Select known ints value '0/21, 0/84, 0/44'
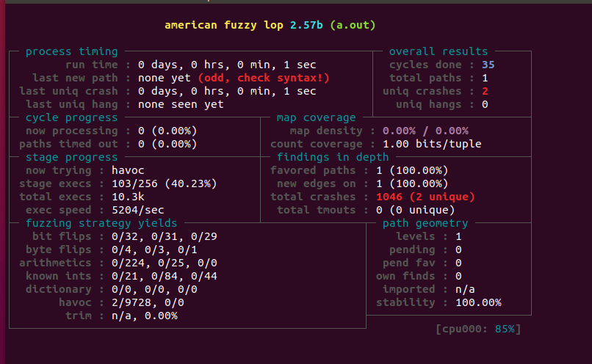Screen dimensions: 592x364 [x=165, y=276]
